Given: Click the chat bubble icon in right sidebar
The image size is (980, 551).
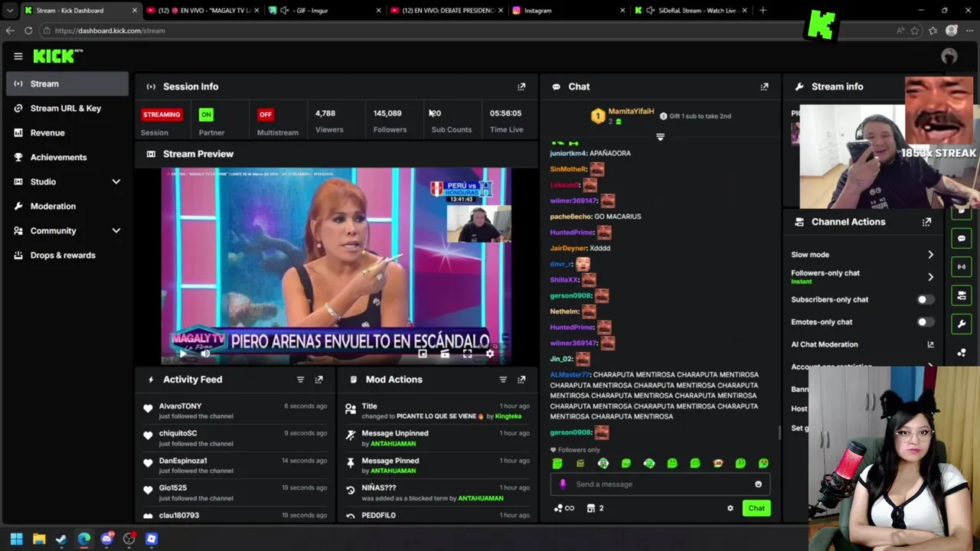Looking at the screenshot, I should point(962,239).
